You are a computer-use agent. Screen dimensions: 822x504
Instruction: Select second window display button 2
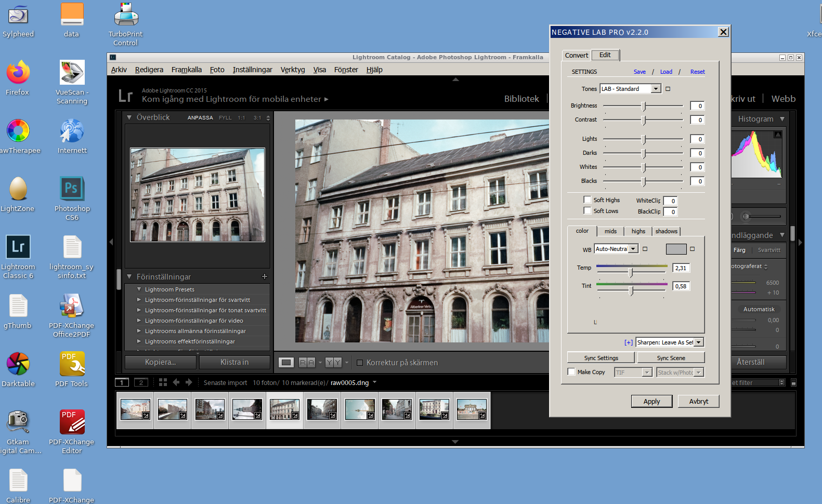[141, 382]
